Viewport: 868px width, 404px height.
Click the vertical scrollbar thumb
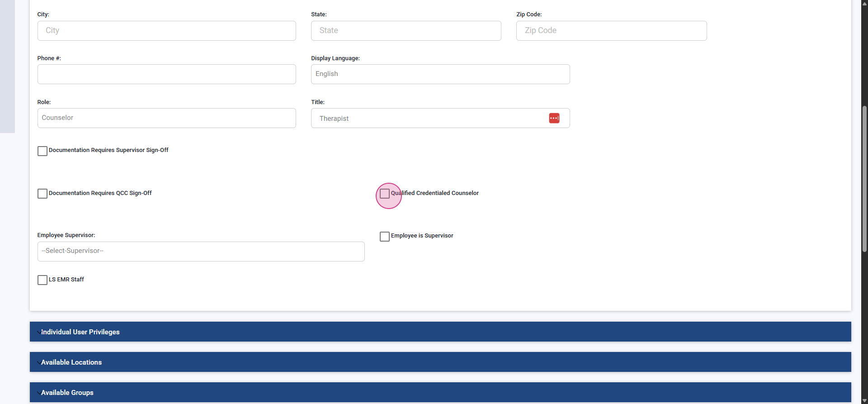tap(864, 179)
